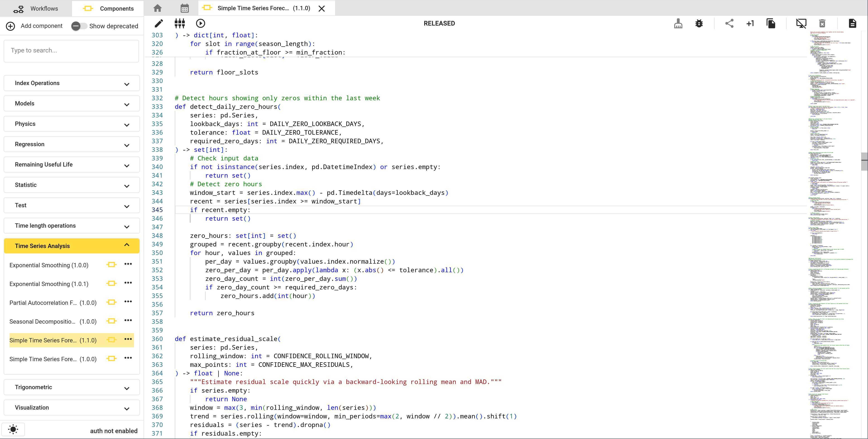Click the +1 new revision icon
The image size is (868, 439).
coord(750,23)
